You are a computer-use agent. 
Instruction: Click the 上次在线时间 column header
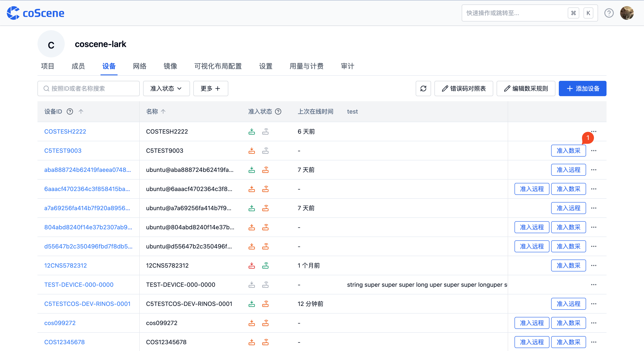tap(315, 111)
